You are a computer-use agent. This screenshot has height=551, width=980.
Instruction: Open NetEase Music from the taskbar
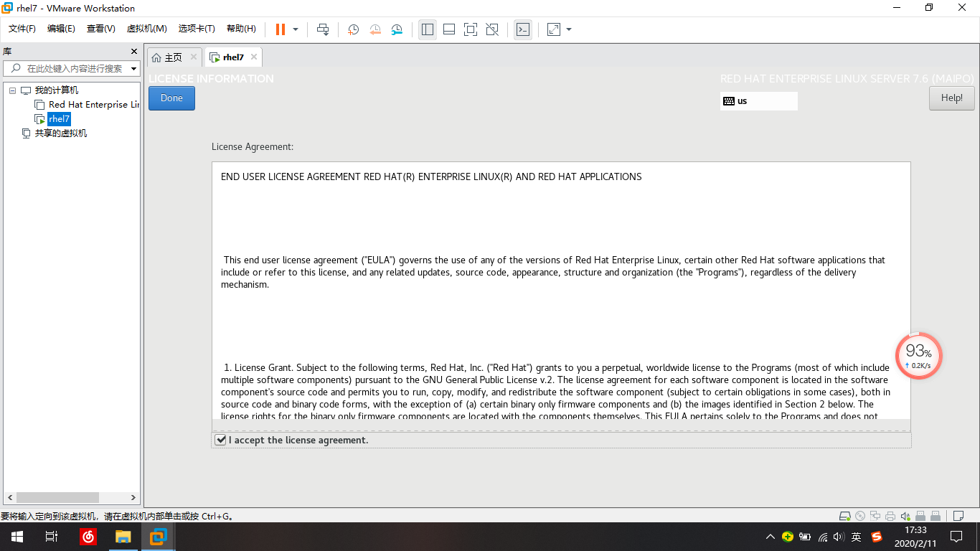(88, 537)
